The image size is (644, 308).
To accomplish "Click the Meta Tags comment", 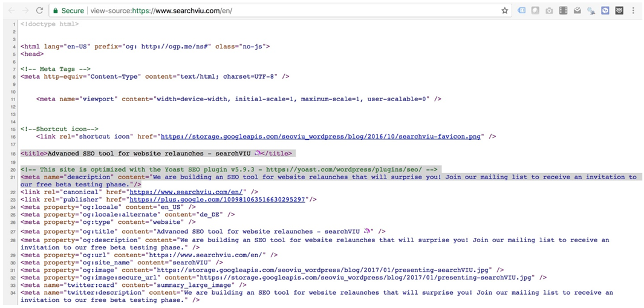I will point(56,69).
